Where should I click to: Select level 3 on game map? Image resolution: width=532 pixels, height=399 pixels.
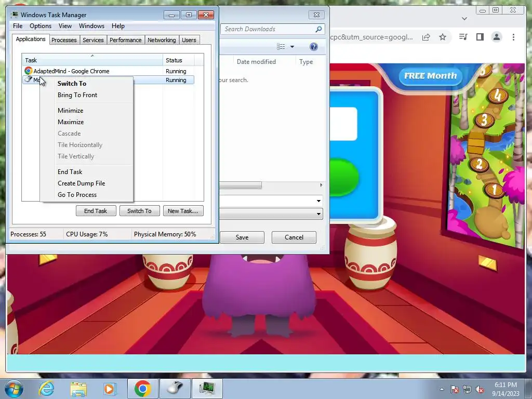pyautogui.click(x=484, y=120)
